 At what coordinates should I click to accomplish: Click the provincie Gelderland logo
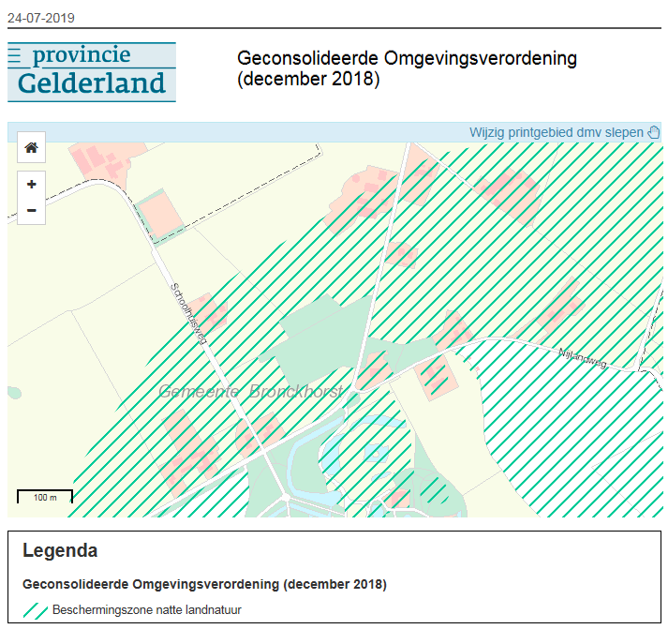[92, 72]
